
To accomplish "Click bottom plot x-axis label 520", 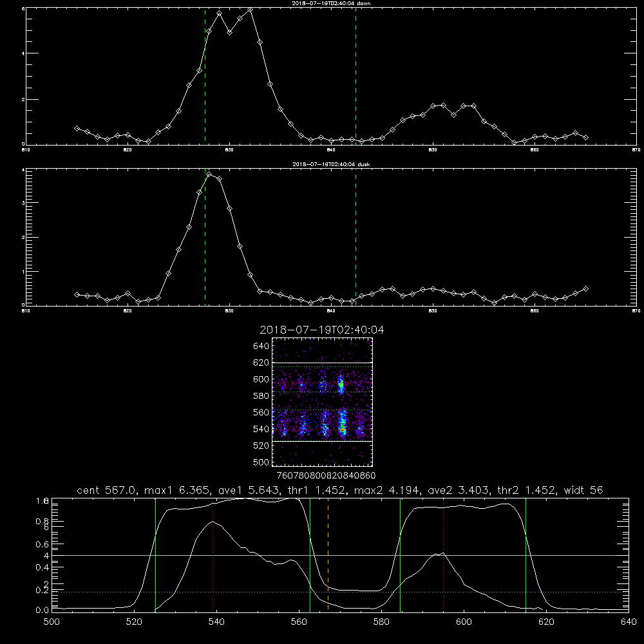I will point(134,622).
